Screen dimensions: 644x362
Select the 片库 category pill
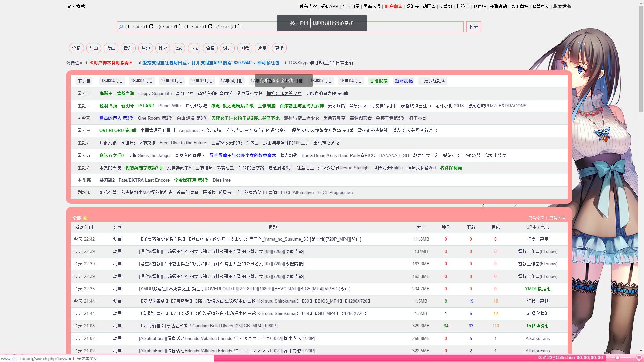pos(262,48)
